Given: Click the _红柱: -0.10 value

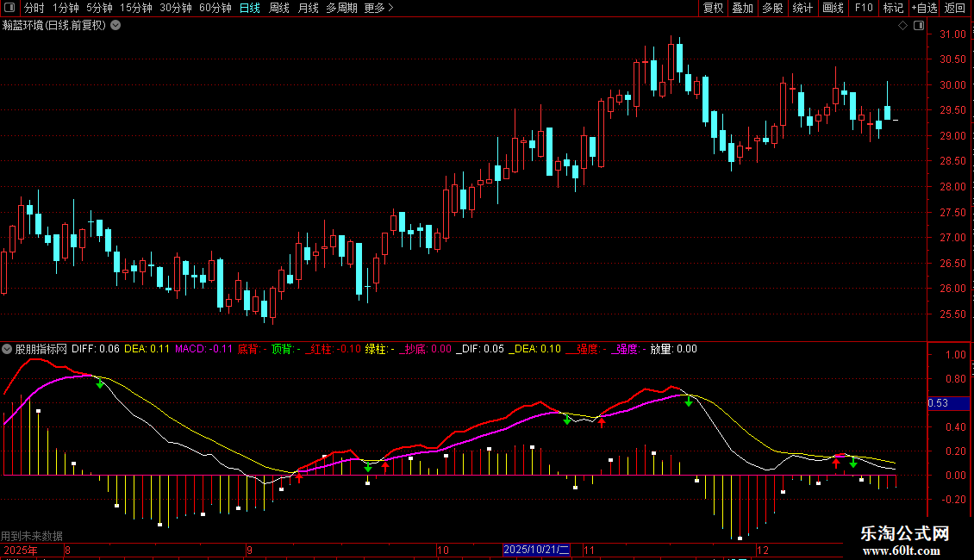Looking at the screenshot, I should (x=333, y=350).
